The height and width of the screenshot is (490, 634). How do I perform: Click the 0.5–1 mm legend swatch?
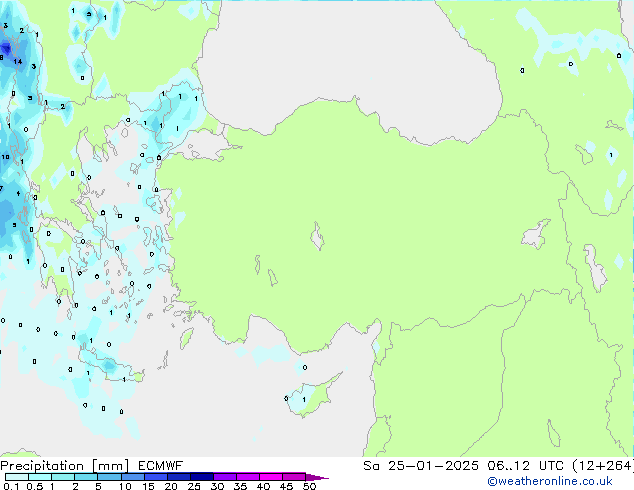point(40,477)
